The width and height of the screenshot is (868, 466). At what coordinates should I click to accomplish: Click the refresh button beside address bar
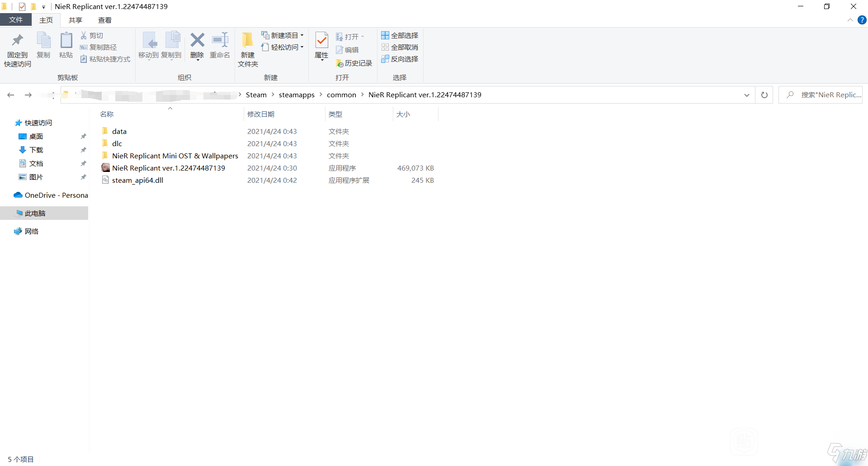(764, 95)
